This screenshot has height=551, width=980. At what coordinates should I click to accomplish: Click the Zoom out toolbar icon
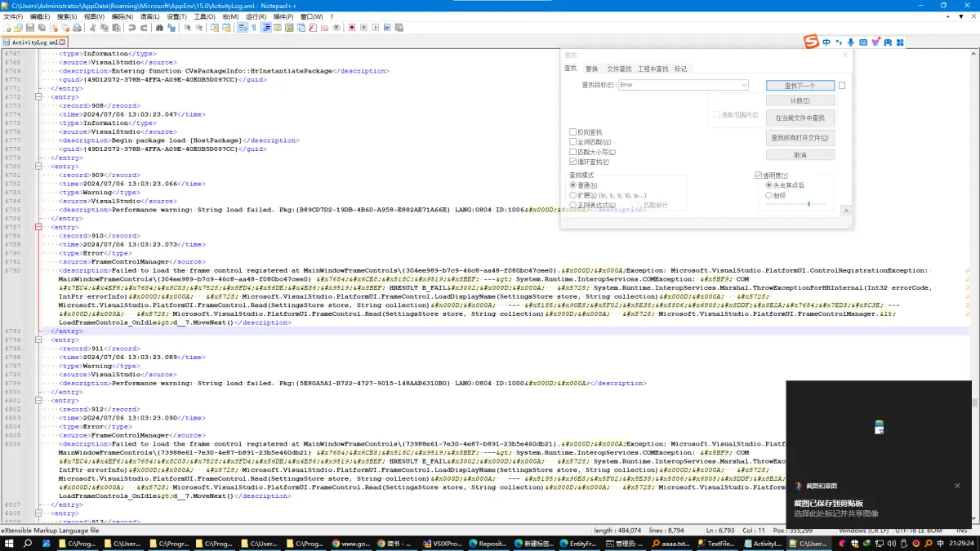tap(198, 28)
